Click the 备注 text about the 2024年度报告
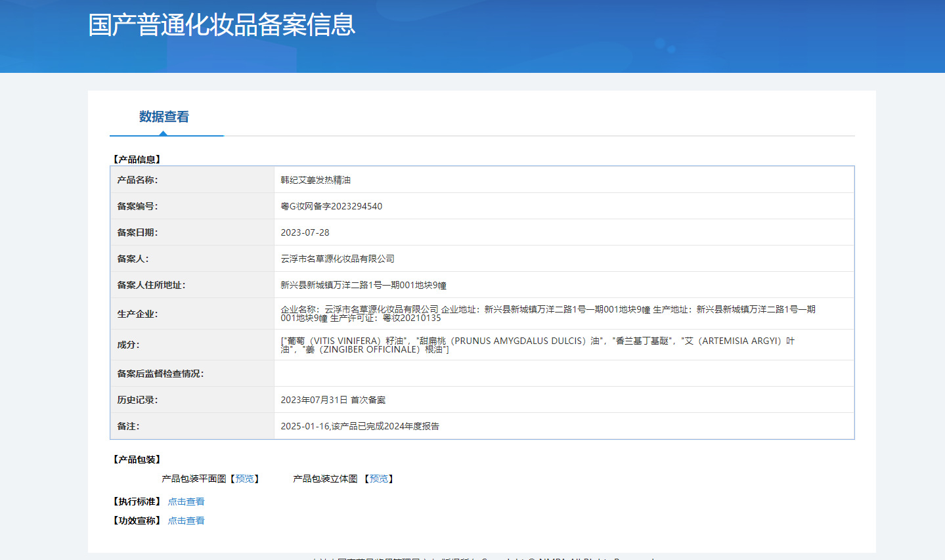The height and width of the screenshot is (560, 945). (x=360, y=426)
